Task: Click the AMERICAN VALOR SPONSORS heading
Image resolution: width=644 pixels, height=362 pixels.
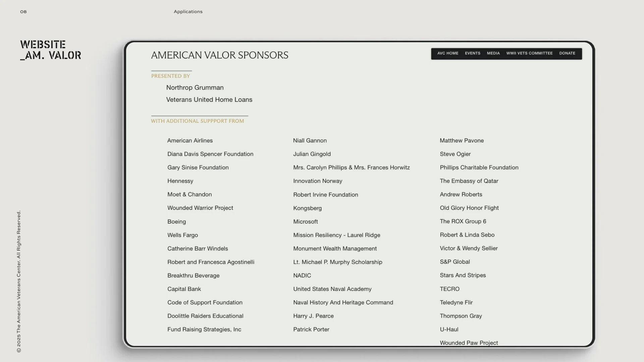Action: 220,55
